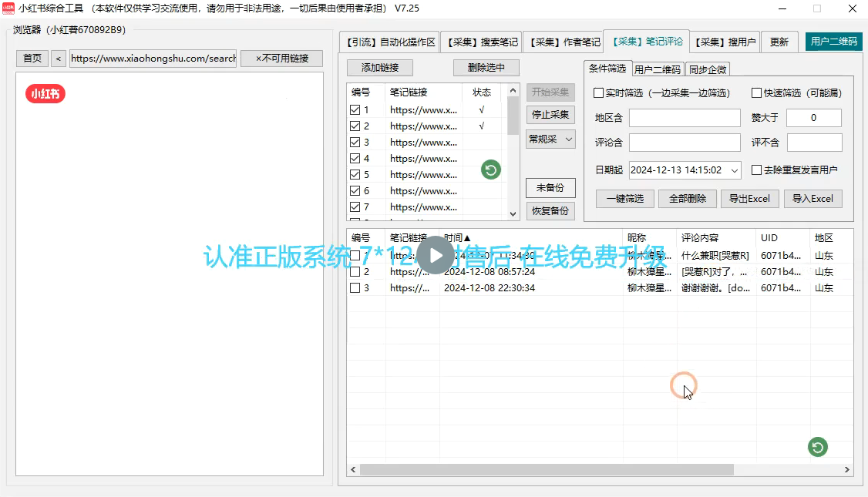Toggle checkbox for note link row 5
868x497 pixels.
click(355, 174)
